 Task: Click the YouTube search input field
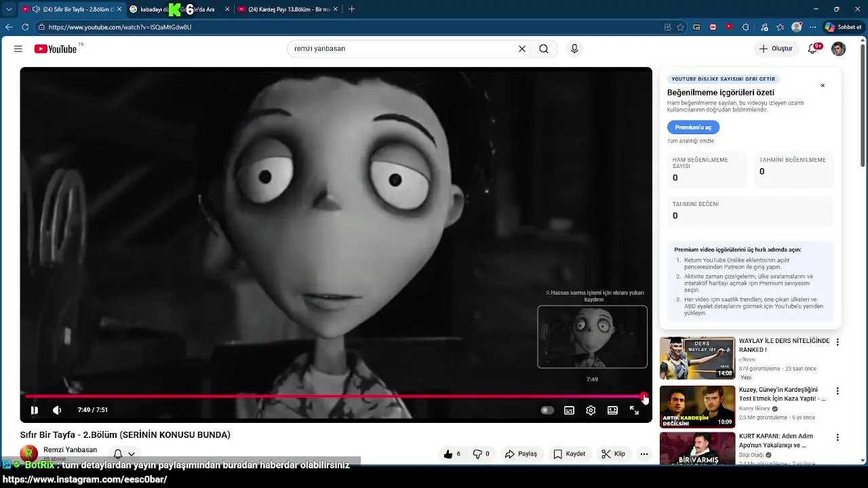[403, 49]
